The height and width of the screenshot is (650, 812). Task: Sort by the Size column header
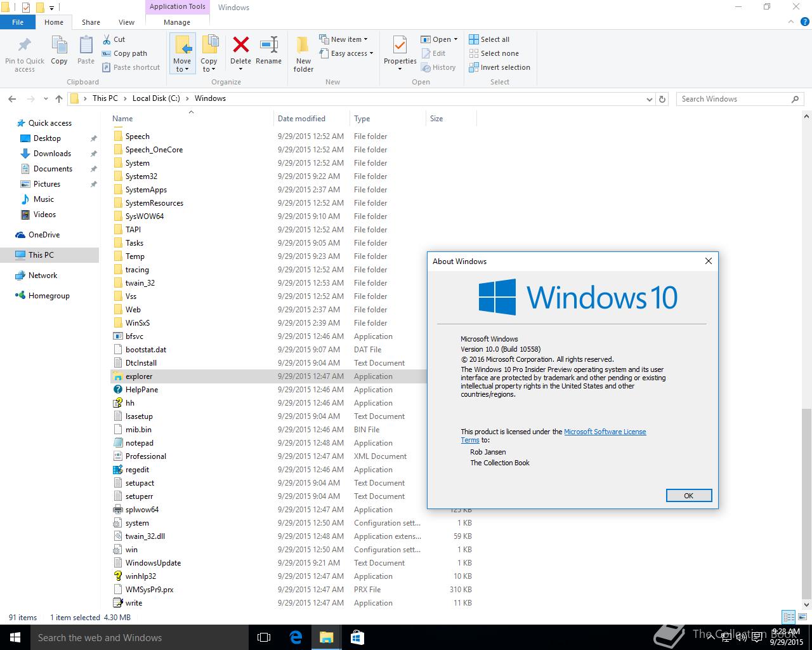pyautogui.click(x=451, y=119)
